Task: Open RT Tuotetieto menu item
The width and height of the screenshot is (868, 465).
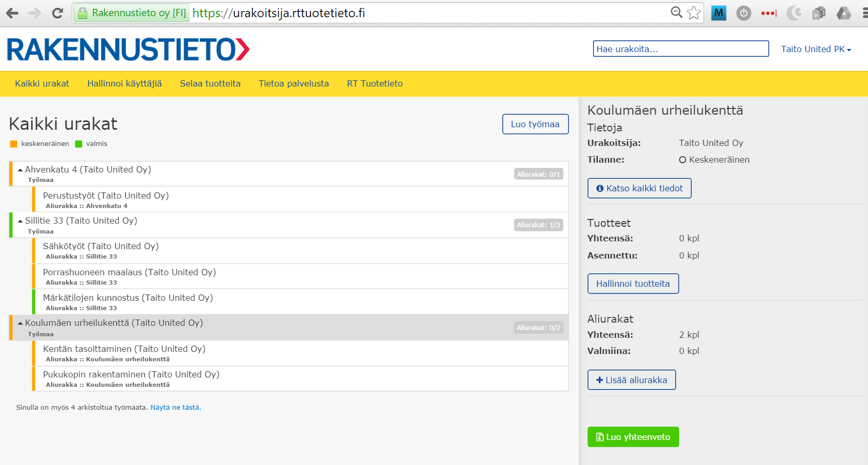Action: point(375,83)
